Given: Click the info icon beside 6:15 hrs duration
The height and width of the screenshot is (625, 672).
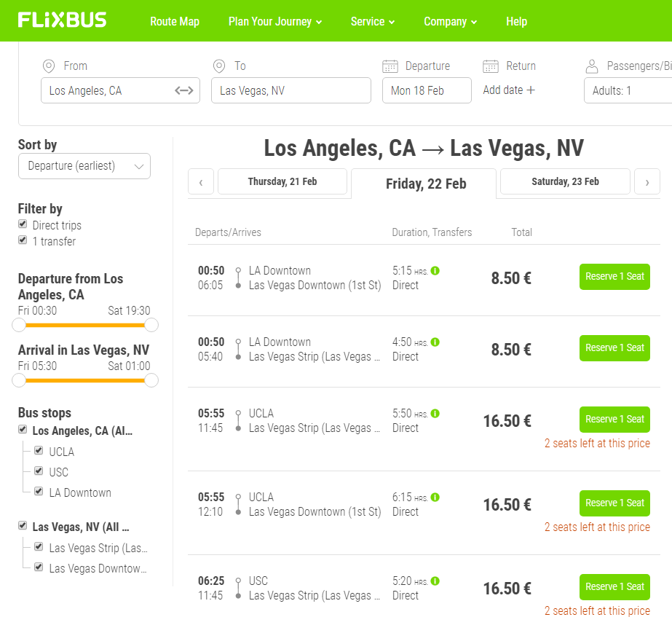Looking at the screenshot, I should (435, 498).
